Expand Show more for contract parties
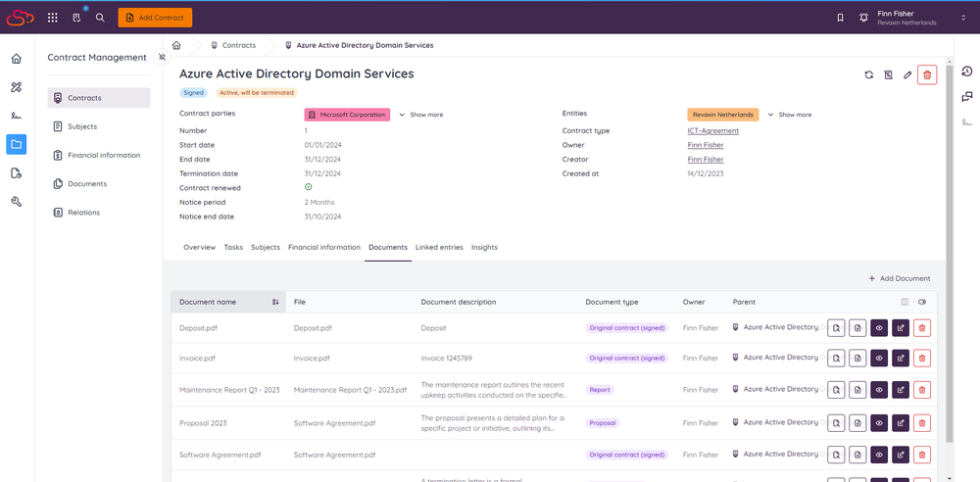Image resolution: width=980 pixels, height=482 pixels. tap(420, 115)
